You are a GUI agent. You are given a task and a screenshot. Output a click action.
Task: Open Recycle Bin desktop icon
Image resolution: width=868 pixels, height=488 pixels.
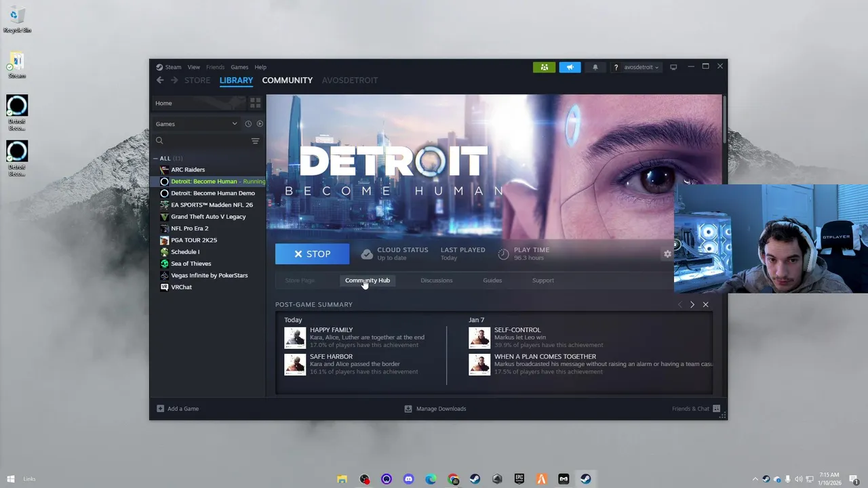17,20
